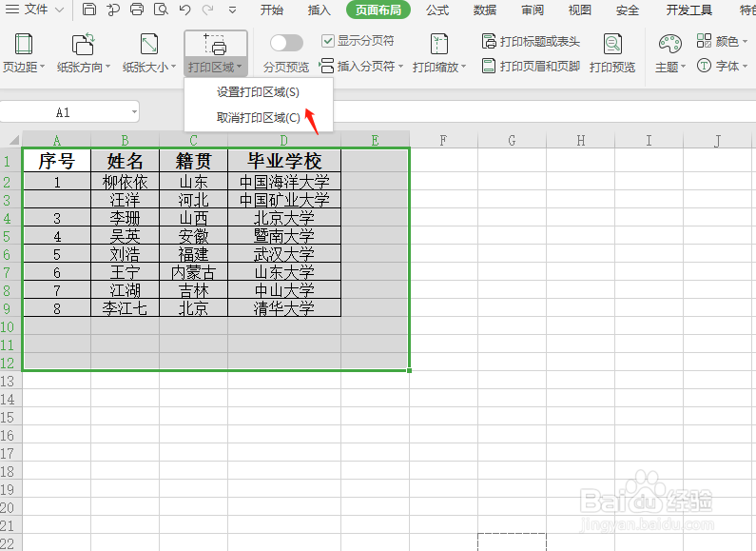Viewport: 756px width, 551px height.
Task: Click cell containing 暨南大学
Action: (x=284, y=236)
